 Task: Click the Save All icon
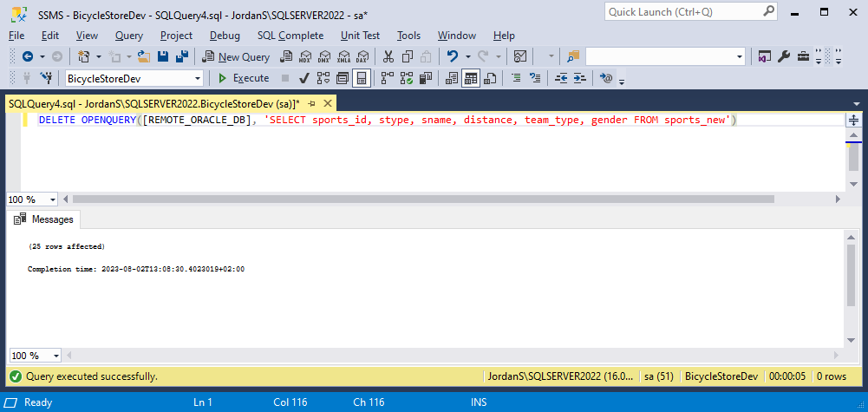181,56
